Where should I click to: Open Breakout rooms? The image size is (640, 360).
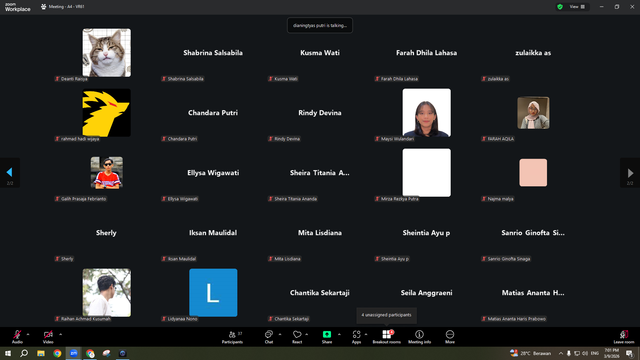(387, 337)
